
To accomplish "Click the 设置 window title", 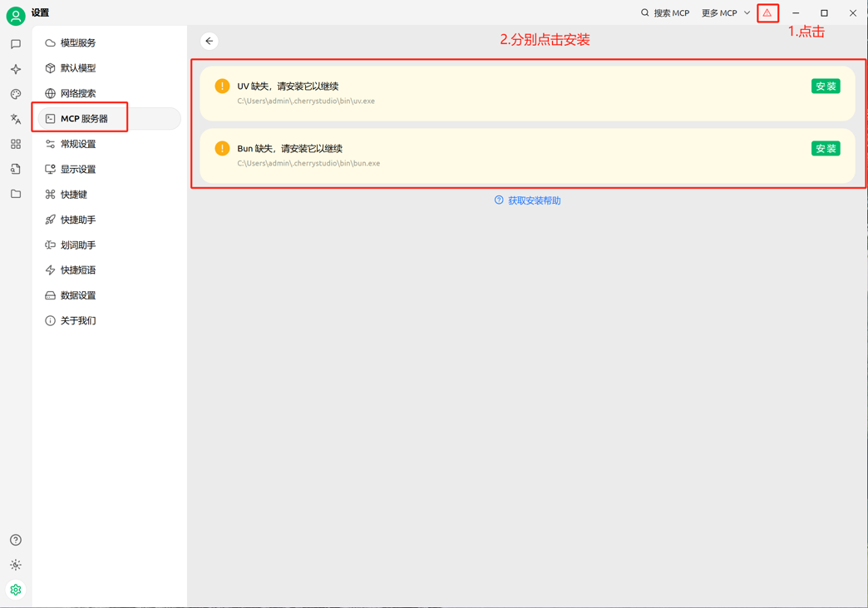I will [x=40, y=12].
